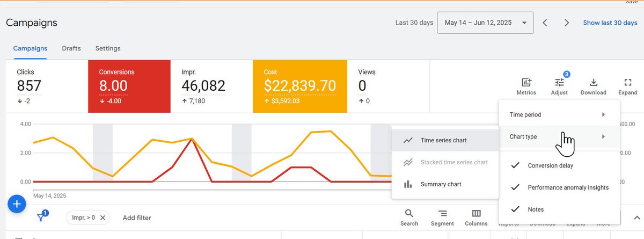Switch to the Campaigns tab
The image size is (644, 239).
[30, 48]
